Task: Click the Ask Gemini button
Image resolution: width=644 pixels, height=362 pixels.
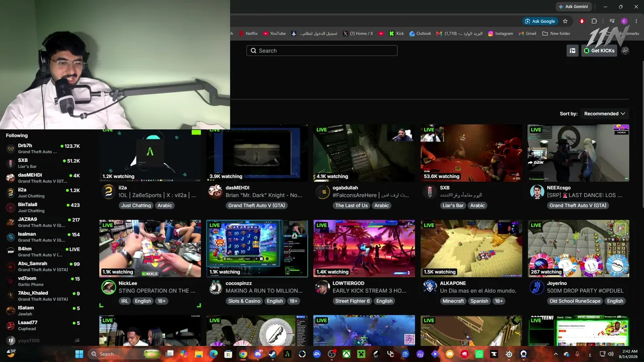Action: 573,7
